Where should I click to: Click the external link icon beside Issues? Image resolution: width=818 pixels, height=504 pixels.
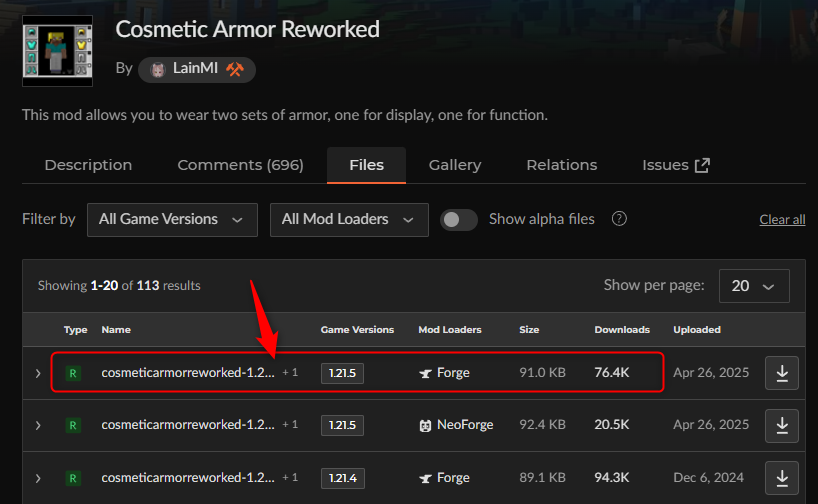[x=702, y=165]
